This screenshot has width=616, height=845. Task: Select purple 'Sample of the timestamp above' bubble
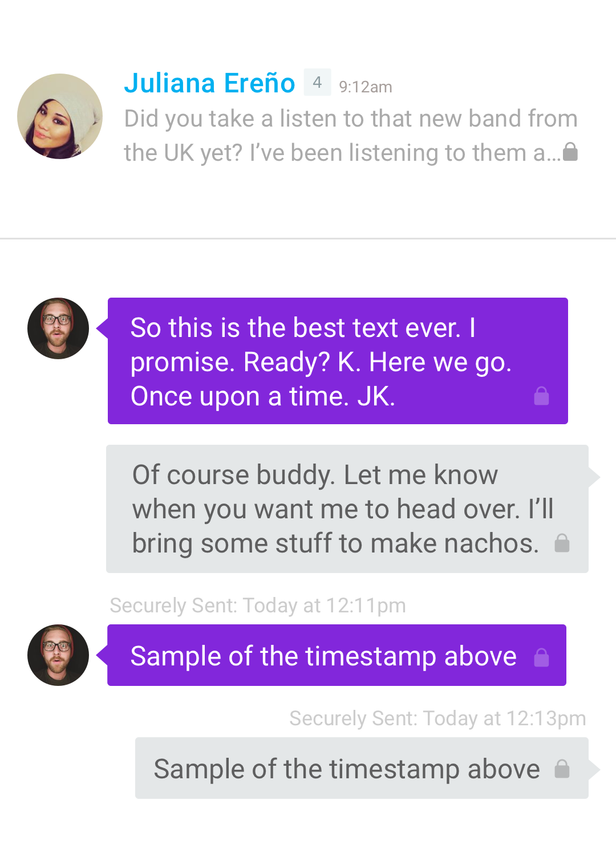click(337, 655)
